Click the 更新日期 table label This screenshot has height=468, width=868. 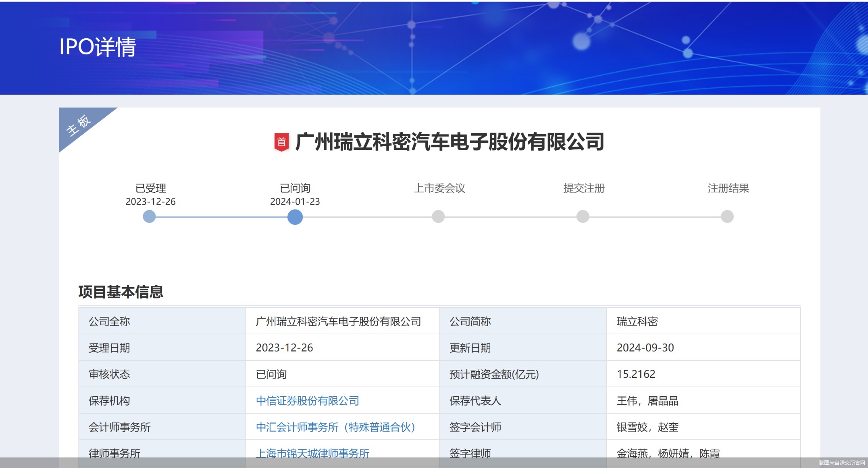tap(470, 348)
